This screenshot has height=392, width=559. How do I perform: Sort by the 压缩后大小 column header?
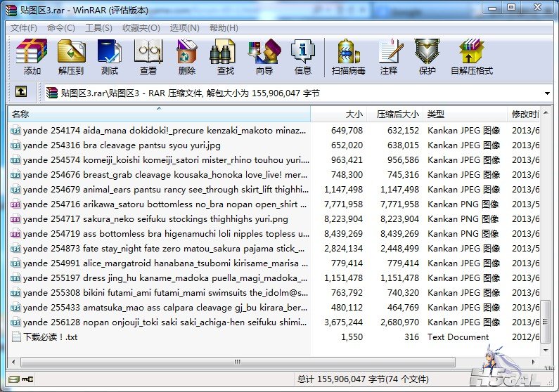coord(395,114)
